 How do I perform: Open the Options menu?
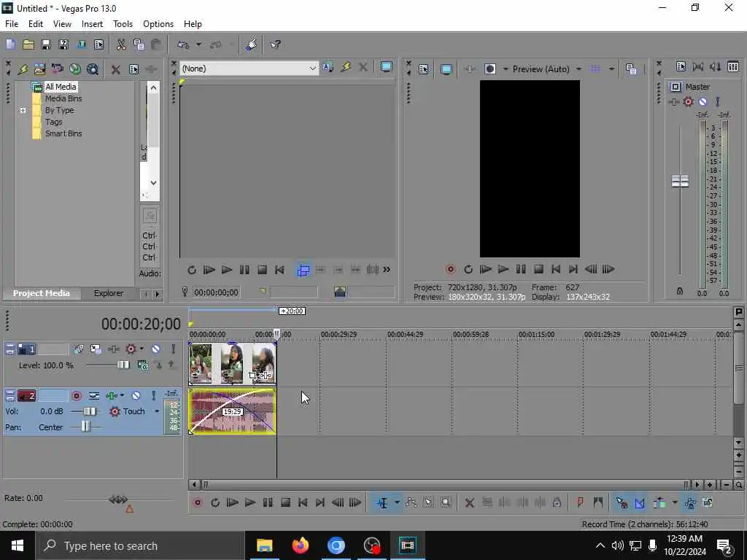point(158,24)
